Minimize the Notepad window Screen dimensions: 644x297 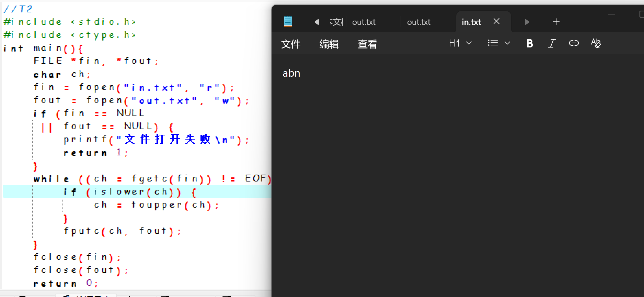pyautogui.click(x=612, y=14)
